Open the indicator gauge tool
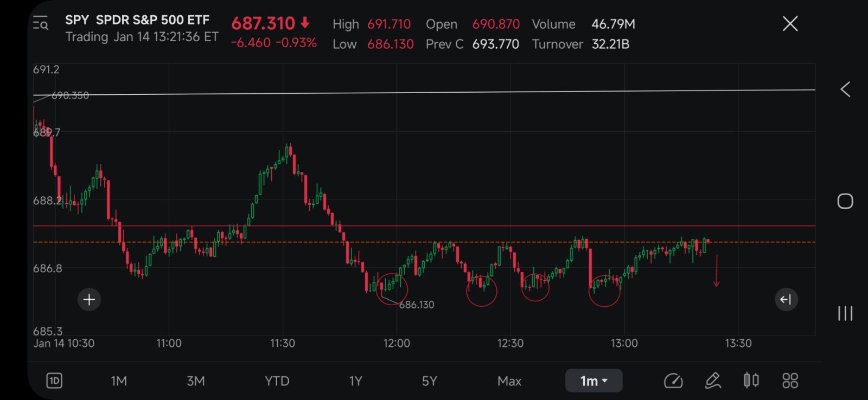 tap(673, 381)
